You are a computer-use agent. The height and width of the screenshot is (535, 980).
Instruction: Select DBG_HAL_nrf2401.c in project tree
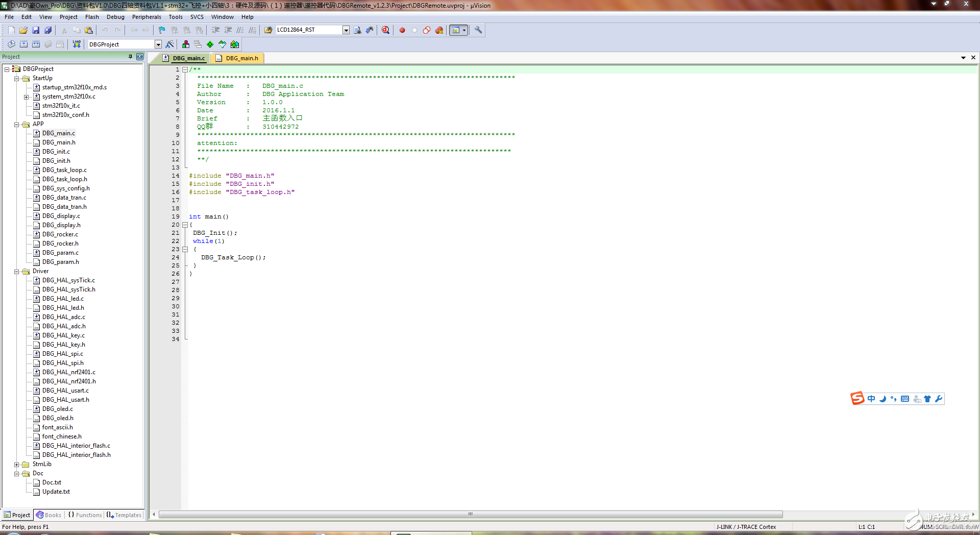[x=68, y=372]
